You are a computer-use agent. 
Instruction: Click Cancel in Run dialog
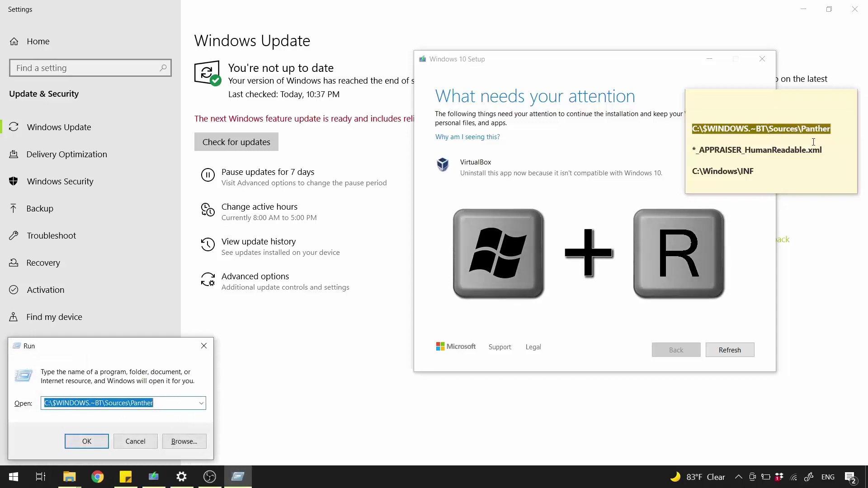point(135,441)
